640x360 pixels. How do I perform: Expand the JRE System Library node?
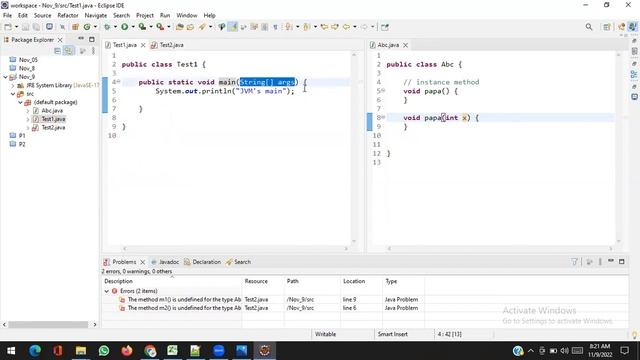pos(13,85)
